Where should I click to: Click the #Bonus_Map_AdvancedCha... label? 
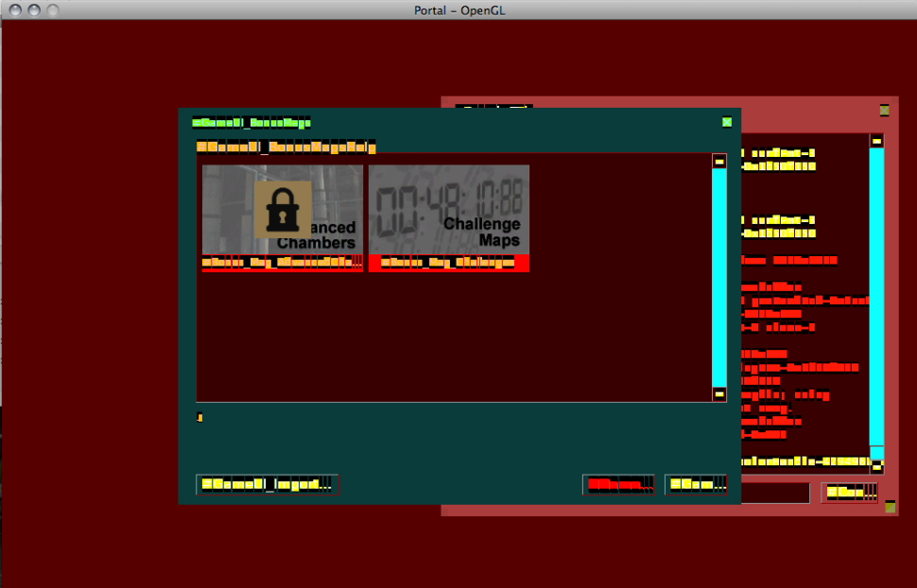click(283, 264)
